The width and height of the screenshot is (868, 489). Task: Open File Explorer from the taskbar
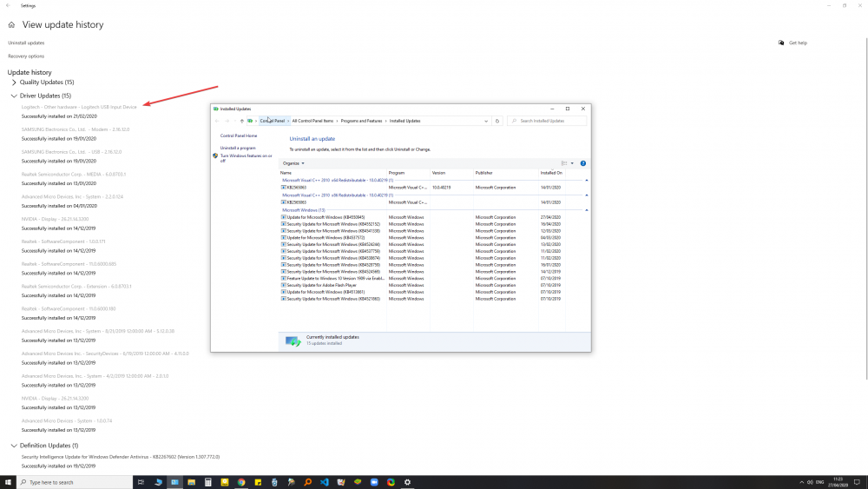(x=191, y=482)
